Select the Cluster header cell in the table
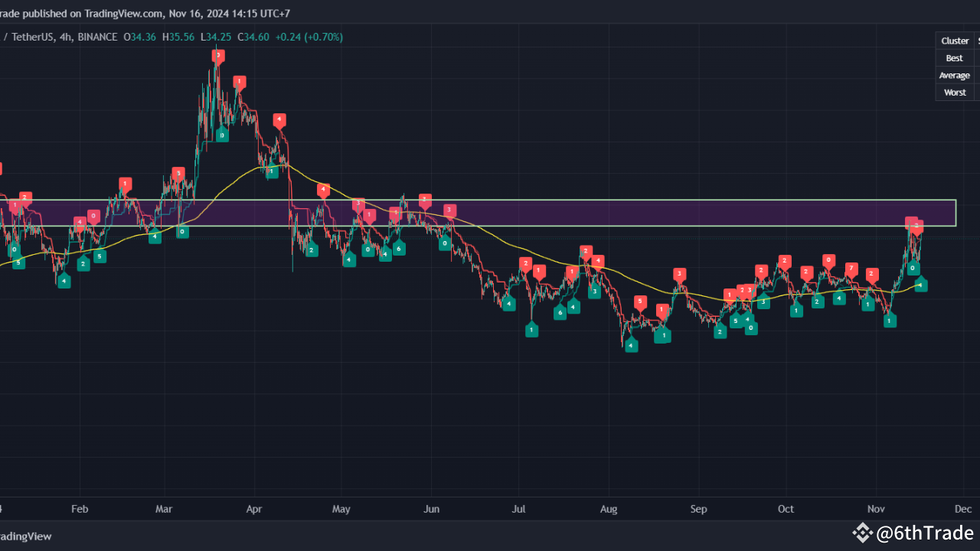The image size is (980, 551). [955, 41]
